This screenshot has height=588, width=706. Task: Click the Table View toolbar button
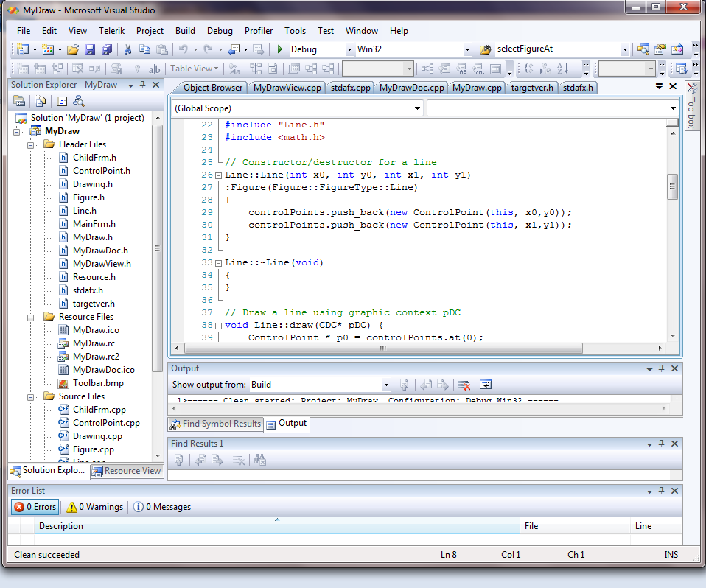[x=194, y=69]
